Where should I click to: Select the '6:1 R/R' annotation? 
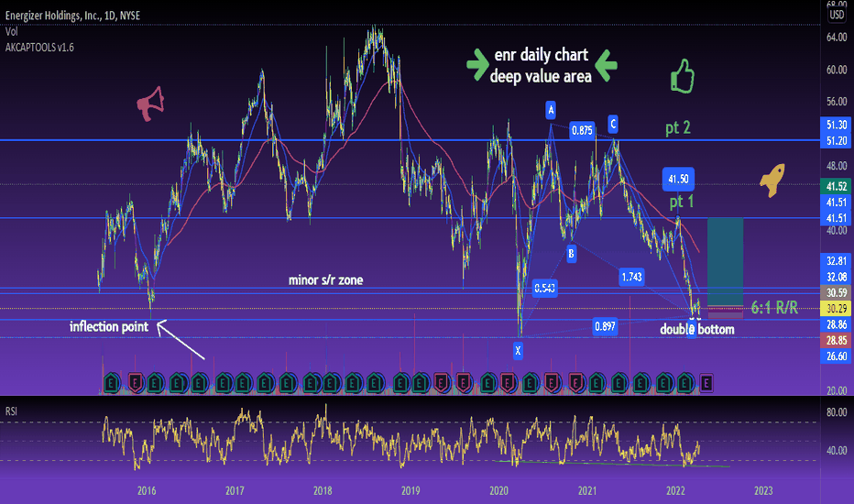coord(774,308)
